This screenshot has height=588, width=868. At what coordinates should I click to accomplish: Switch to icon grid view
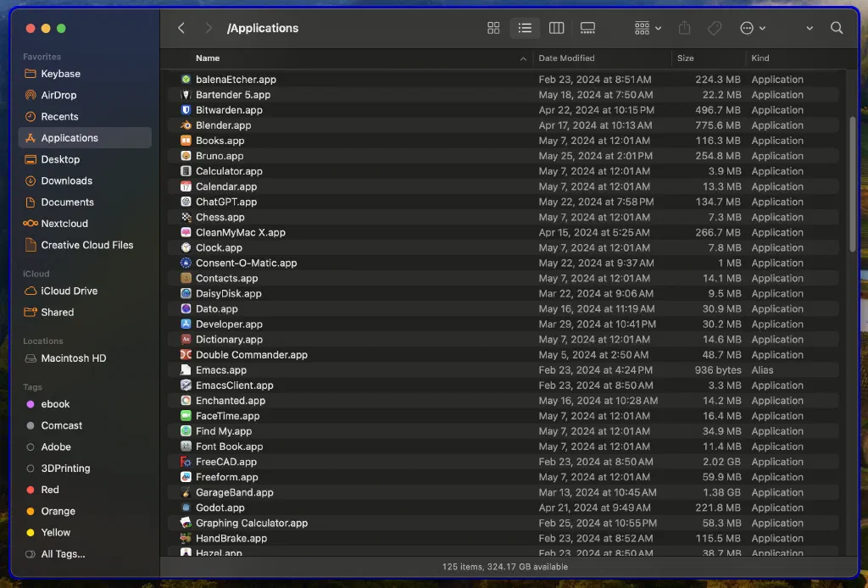pyautogui.click(x=493, y=28)
